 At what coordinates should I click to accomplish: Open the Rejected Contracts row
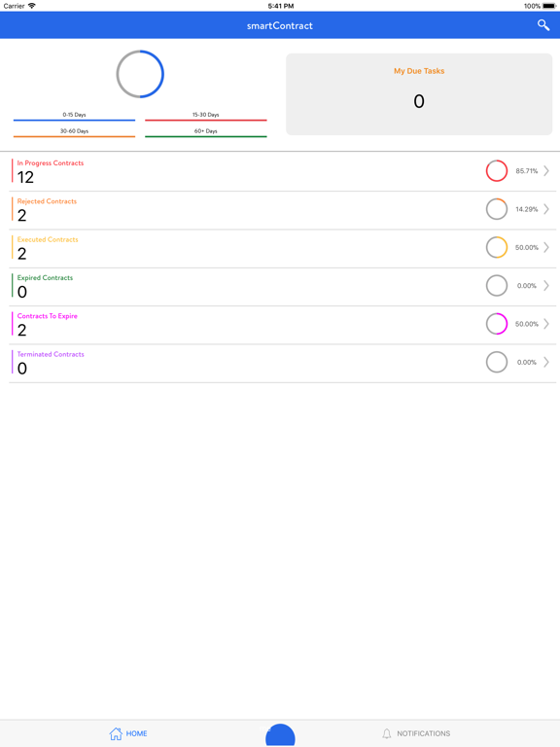coord(282,210)
